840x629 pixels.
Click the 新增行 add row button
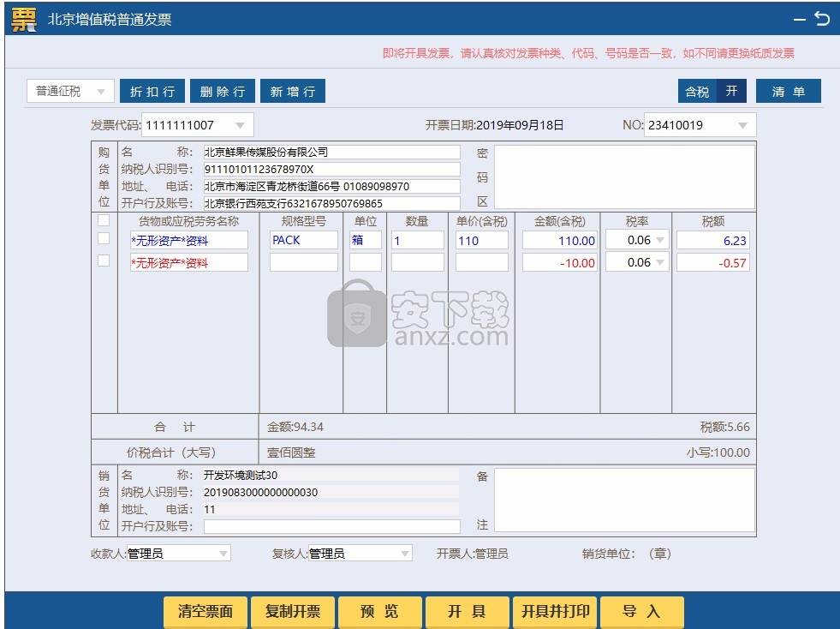click(x=293, y=91)
